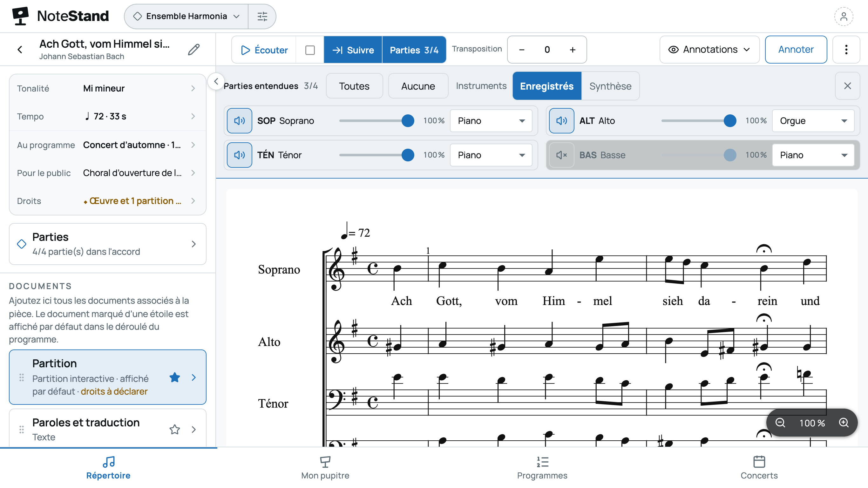Image resolution: width=868 pixels, height=488 pixels.
Task: Open the user profile icon
Action: click(844, 16)
